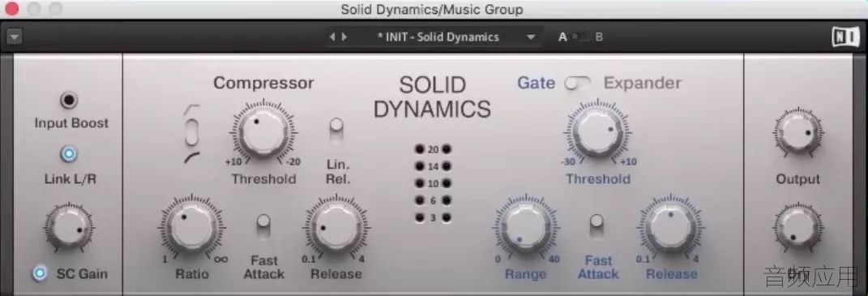This screenshot has height=296, width=868.
Task: Switch the Gate/Expander toggle
Action: tap(578, 84)
